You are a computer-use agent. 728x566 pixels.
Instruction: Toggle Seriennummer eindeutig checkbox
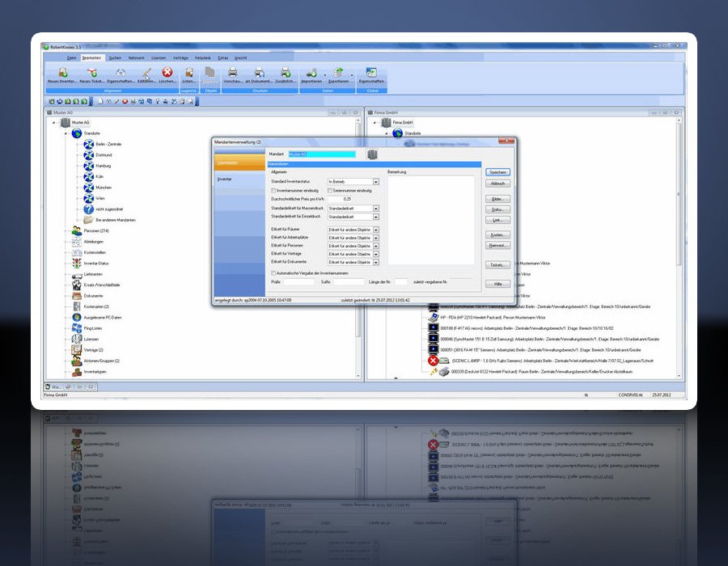pyautogui.click(x=330, y=191)
